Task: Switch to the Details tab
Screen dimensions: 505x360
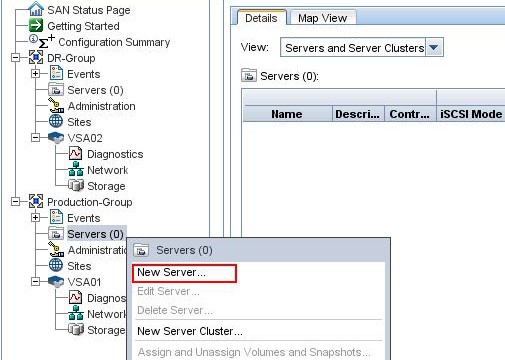Action: pos(261,18)
